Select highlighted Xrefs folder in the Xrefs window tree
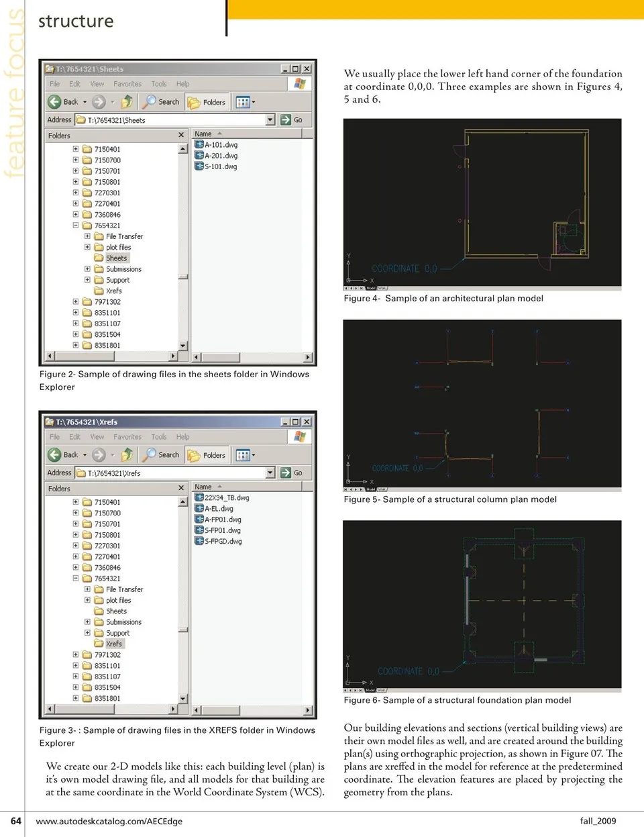Image resolution: width=644 pixels, height=837 pixels. click(x=114, y=644)
